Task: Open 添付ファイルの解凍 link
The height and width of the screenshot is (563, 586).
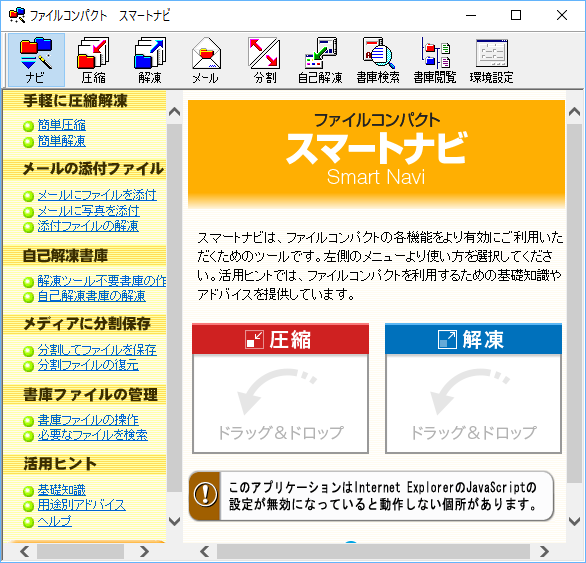Action: click(x=88, y=226)
